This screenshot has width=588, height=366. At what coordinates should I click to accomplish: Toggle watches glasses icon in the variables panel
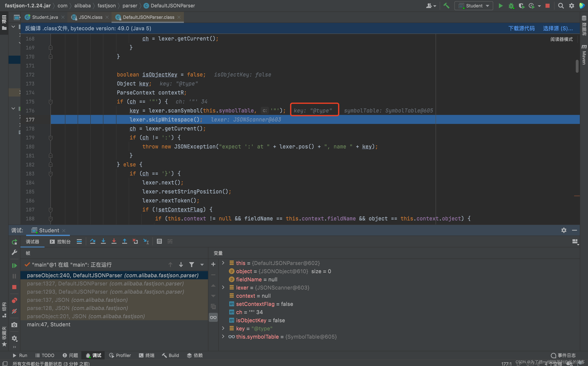pos(213,317)
